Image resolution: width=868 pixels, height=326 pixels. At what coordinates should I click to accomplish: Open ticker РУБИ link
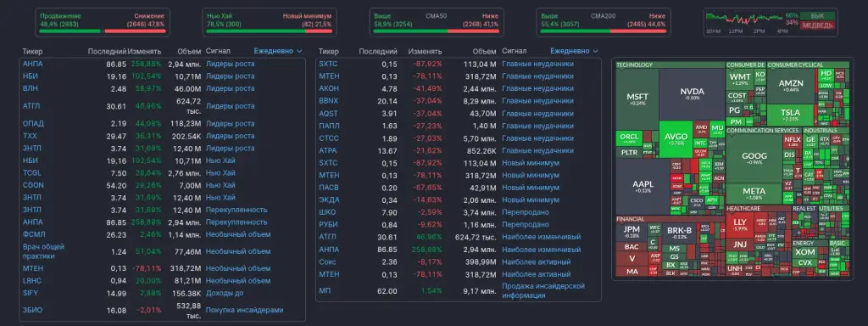click(328, 224)
